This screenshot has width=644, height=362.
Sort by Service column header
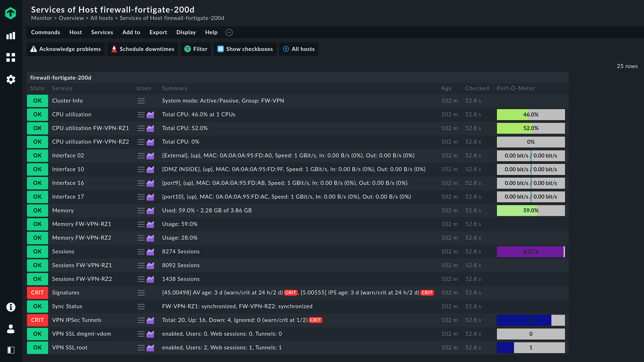tap(62, 88)
